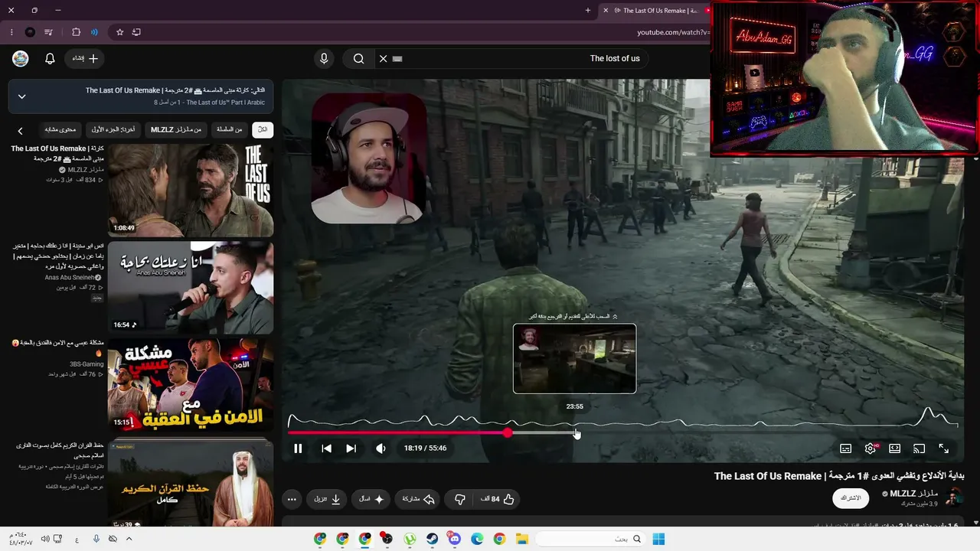
Task: Select the الكل filter chip
Action: tap(263, 130)
